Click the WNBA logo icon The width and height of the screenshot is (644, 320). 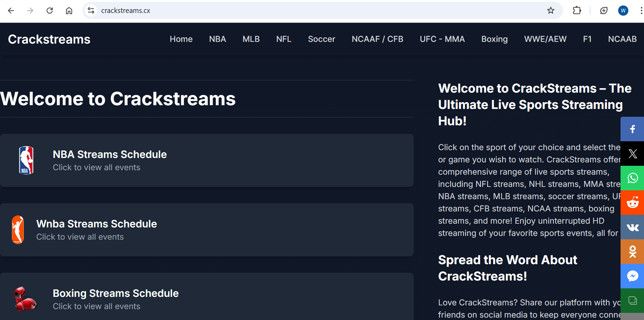[x=18, y=230]
